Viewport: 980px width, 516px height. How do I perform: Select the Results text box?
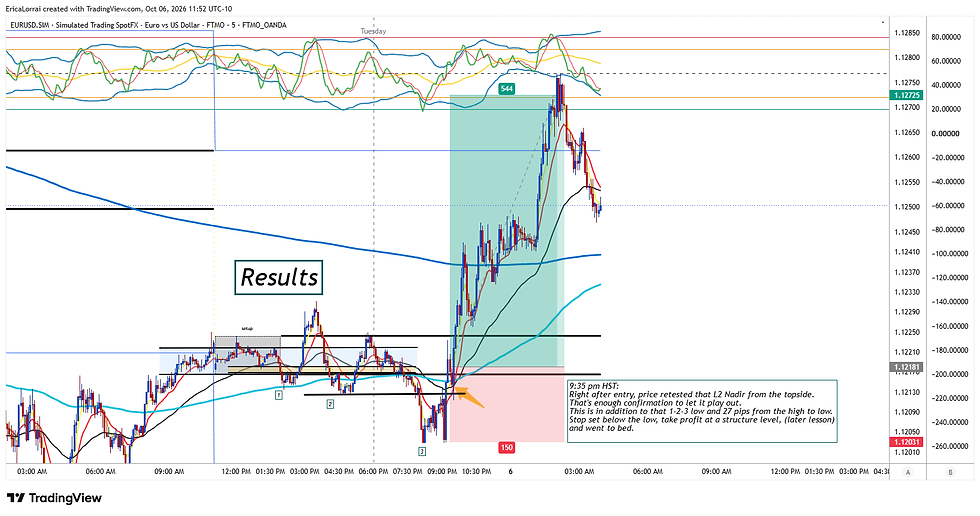coord(279,277)
